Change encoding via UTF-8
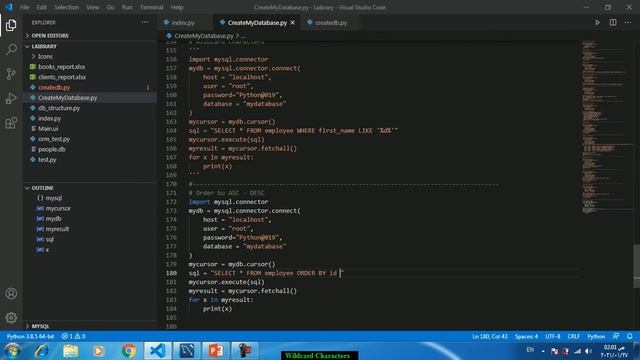The height and width of the screenshot is (360, 640). (x=553, y=336)
